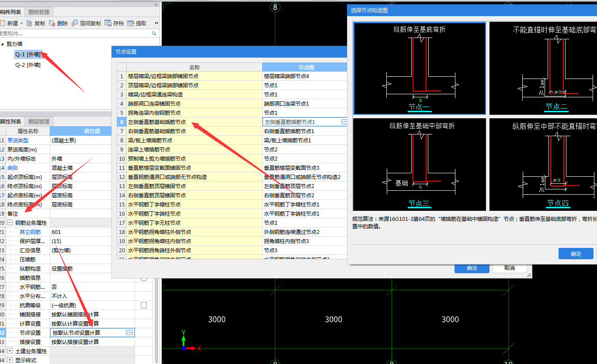This screenshot has width=597, height=364.
Task: Open the 新建 dropdown arrow
Action: 21,24
